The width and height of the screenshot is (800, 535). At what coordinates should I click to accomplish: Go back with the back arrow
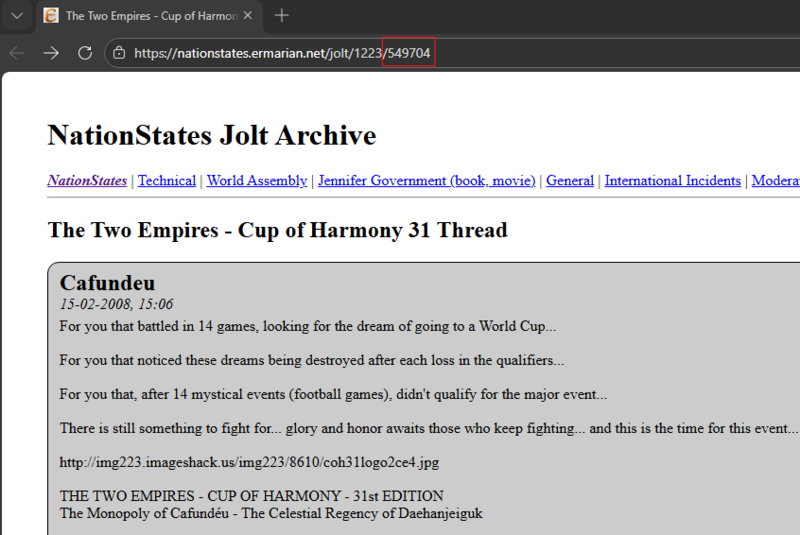(17, 53)
